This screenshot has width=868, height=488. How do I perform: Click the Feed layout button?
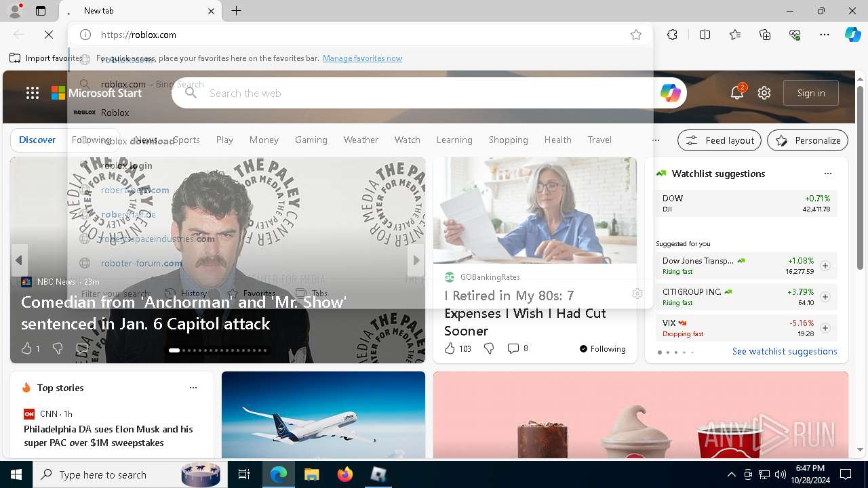pos(720,140)
